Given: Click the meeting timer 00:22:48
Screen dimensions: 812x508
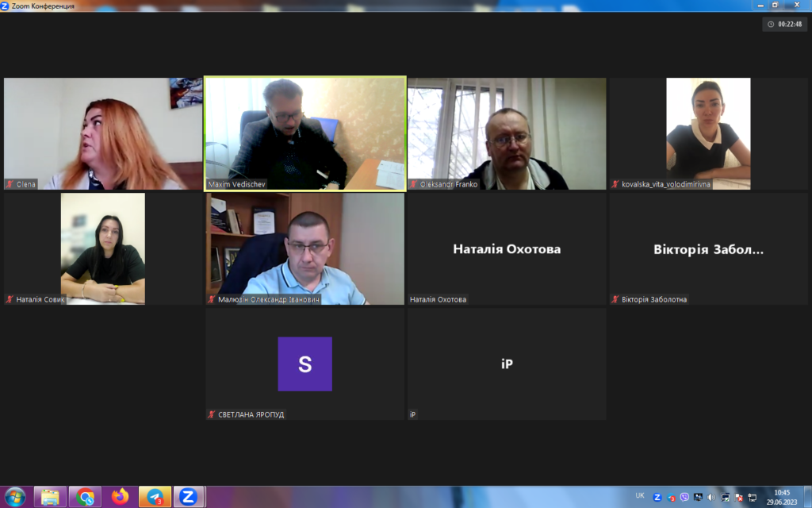Looking at the screenshot, I should pyautogui.click(x=785, y=24).
